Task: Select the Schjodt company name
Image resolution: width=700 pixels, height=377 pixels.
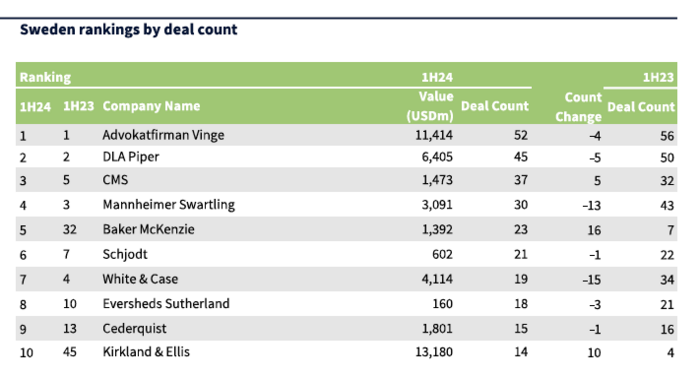Action: coord(125,254)
